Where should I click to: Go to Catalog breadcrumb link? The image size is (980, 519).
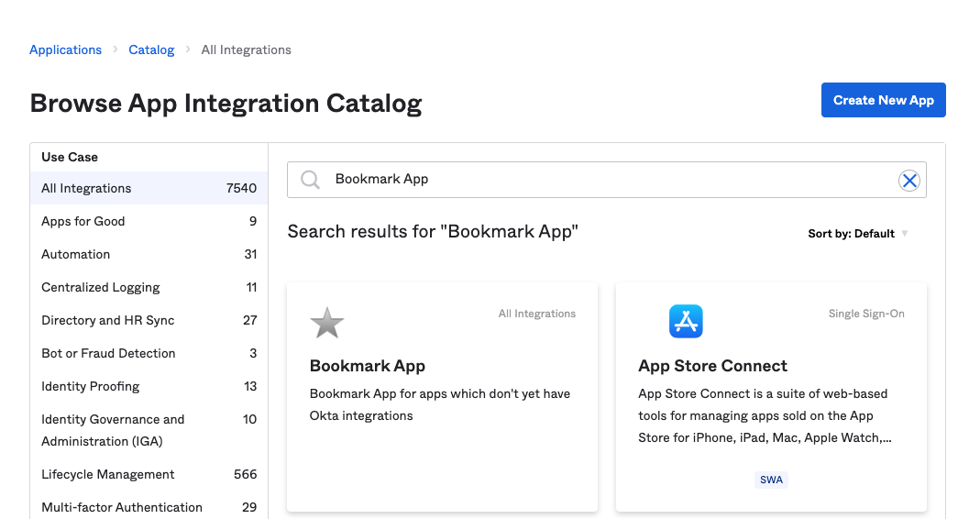(x=151, y=50)
